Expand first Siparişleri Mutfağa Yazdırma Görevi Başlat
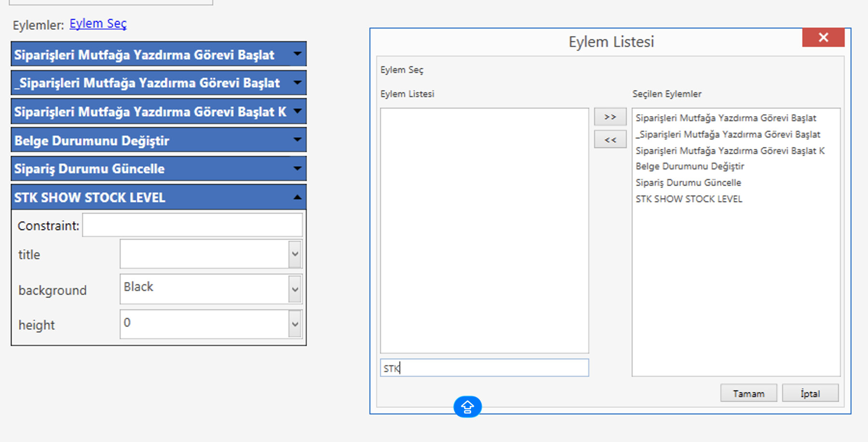Screen dimensions: 868x442 [x=298, y=54]
